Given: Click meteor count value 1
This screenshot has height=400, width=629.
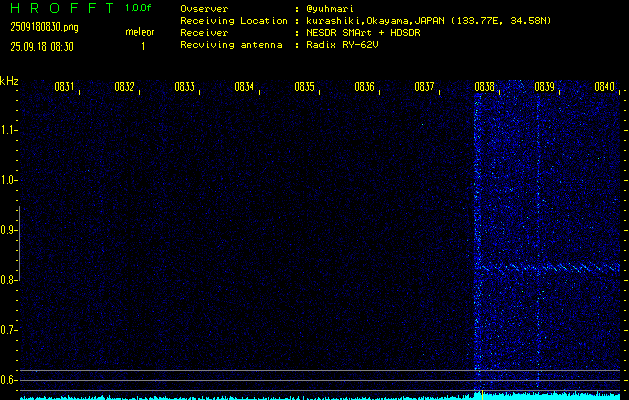Looking at the screenshot, I should (142, 47).
